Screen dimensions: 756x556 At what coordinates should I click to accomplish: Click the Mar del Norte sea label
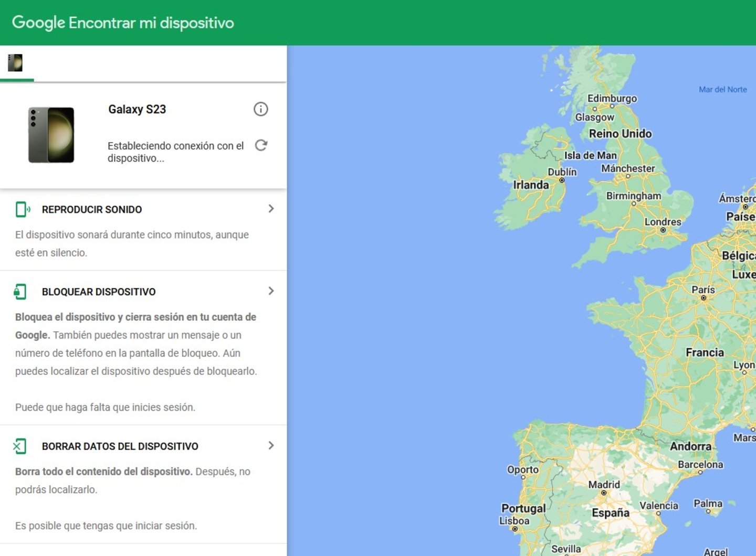[x=722, y=90]
